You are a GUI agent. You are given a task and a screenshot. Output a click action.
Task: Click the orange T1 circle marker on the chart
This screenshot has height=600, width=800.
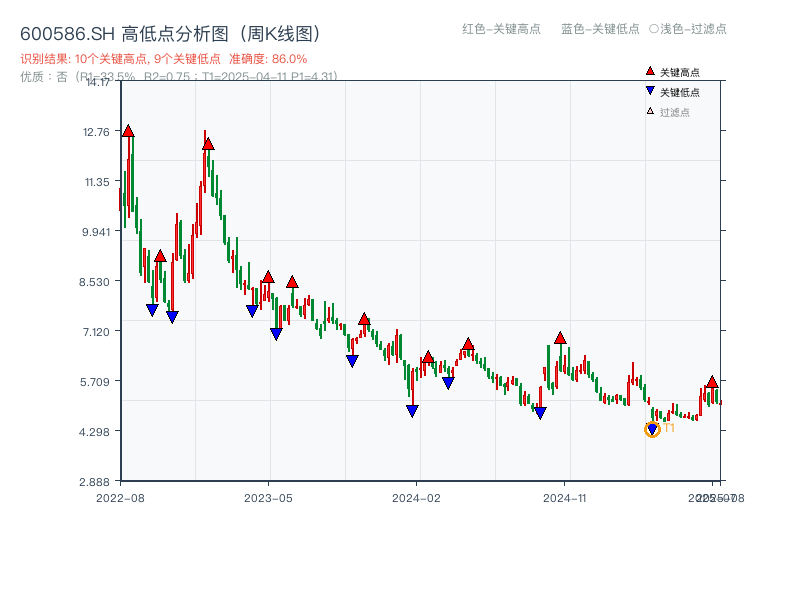[x=651, y=429]
